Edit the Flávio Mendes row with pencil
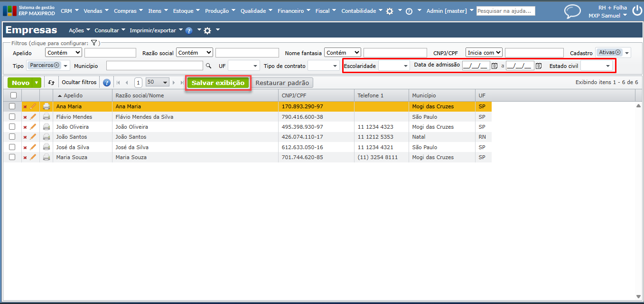644x304 pixels. click(x=33, y=116)
